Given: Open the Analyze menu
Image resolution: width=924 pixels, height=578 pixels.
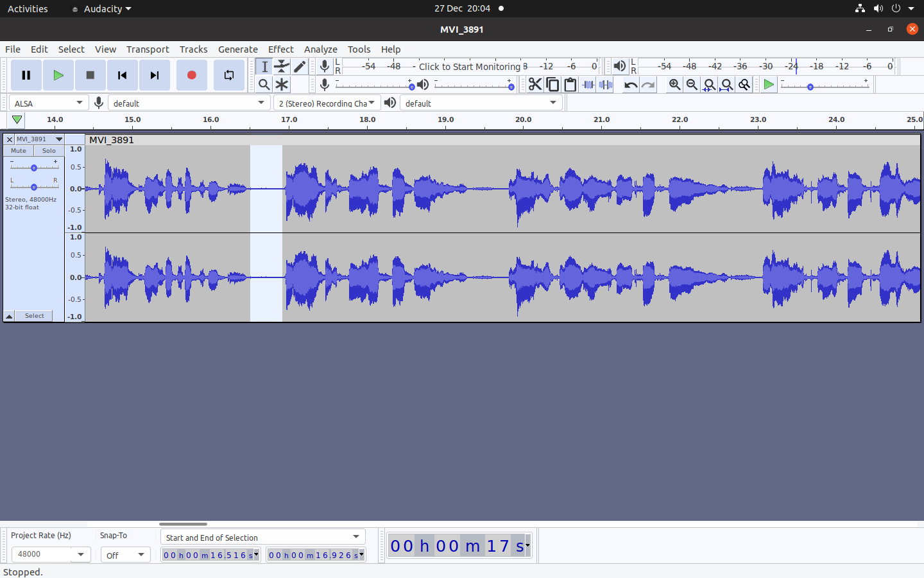Looking at the screenshot, I should [x=320, y=49].
